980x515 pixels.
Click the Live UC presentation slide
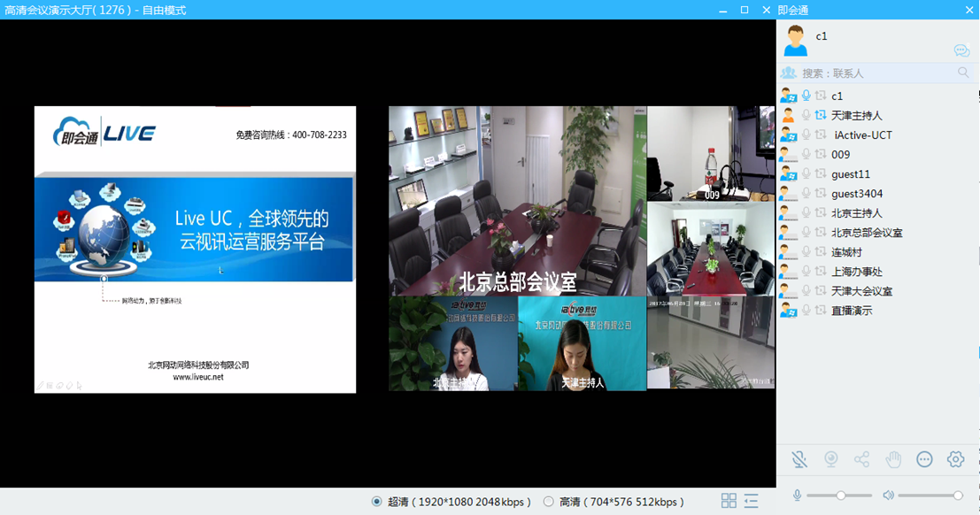[x=195, y=250]
